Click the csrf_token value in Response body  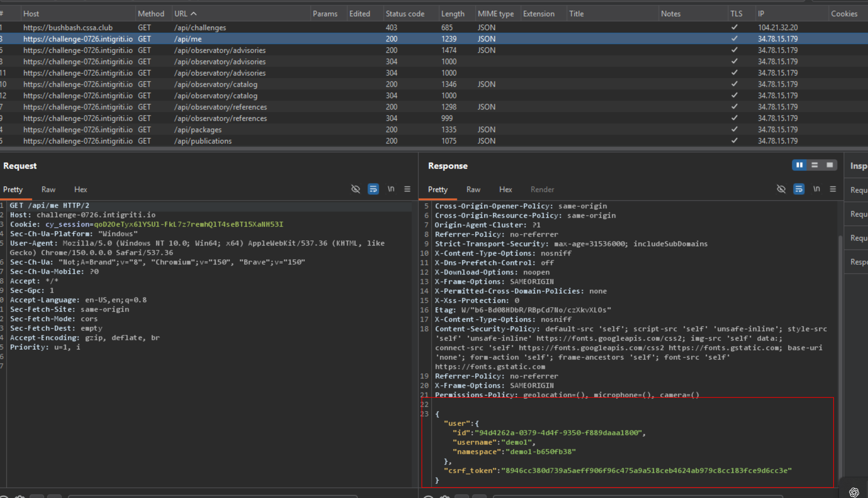pos(647,470)
